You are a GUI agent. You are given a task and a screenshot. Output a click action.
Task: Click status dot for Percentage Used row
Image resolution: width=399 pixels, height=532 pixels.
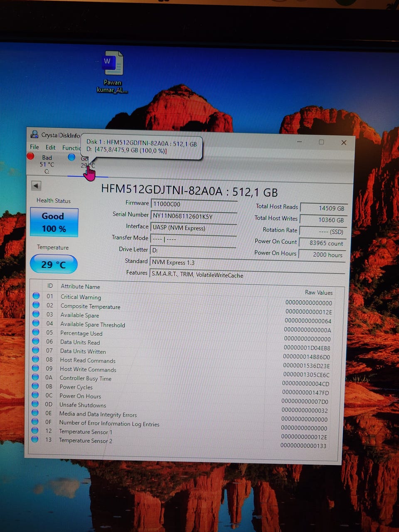click(36, 332)
